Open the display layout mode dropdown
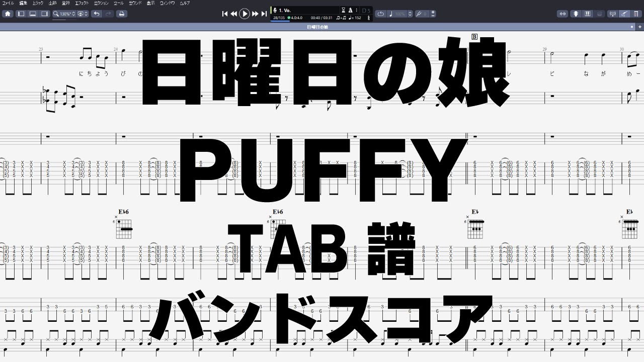644x362 pixels. click(x=83, y=14)
